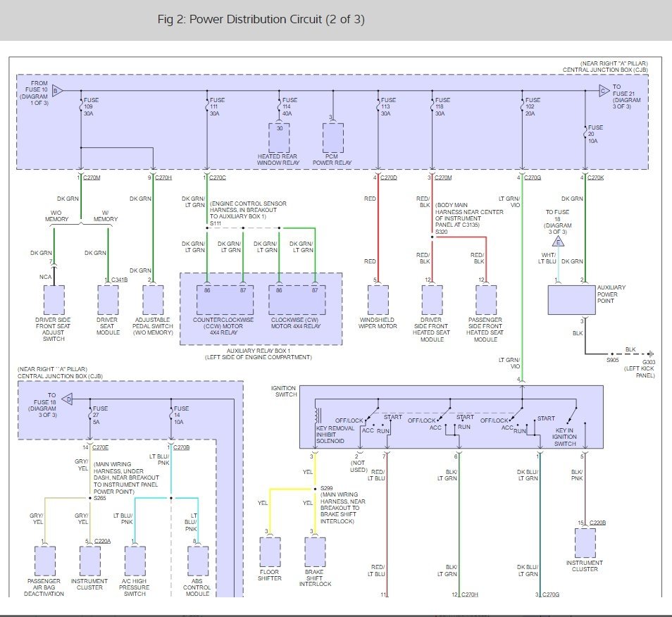Viewport: 672px width, 617px height.
Task: Click the PCM Power Relay box
Action: coord(333,138)
